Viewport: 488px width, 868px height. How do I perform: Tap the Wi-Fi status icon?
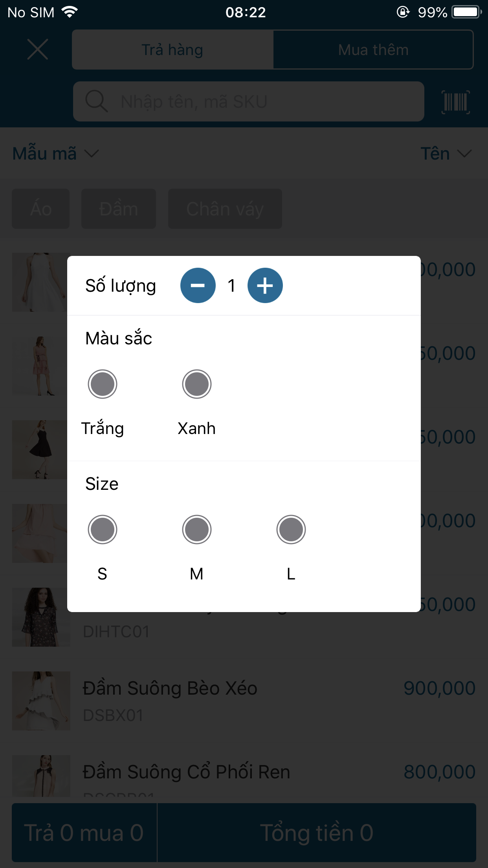pos(70,12)
